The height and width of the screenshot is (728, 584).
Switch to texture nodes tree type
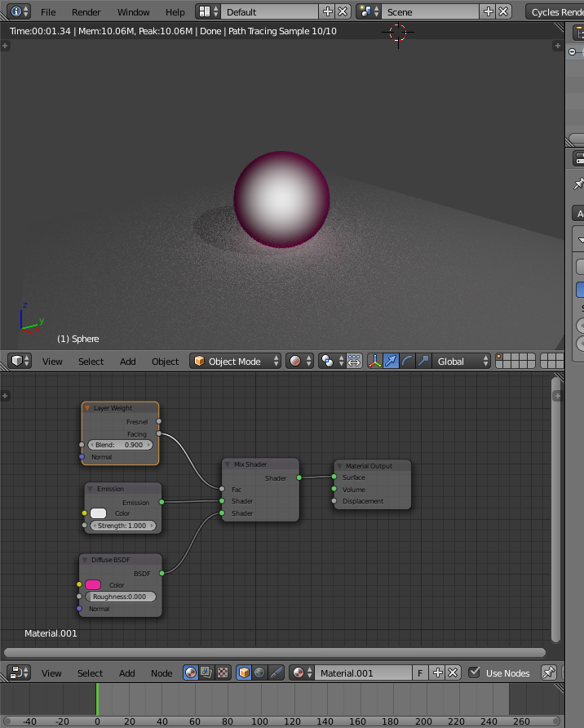click(222, 673)
